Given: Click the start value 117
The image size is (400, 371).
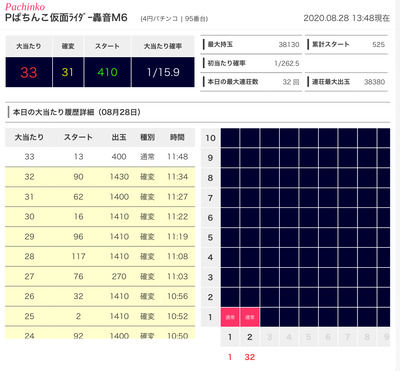Looking at the screenshot, I should coord(78,256).
